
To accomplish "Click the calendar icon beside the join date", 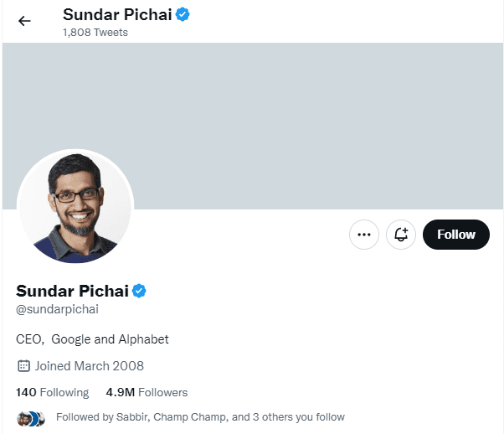I will click(23, 366).
